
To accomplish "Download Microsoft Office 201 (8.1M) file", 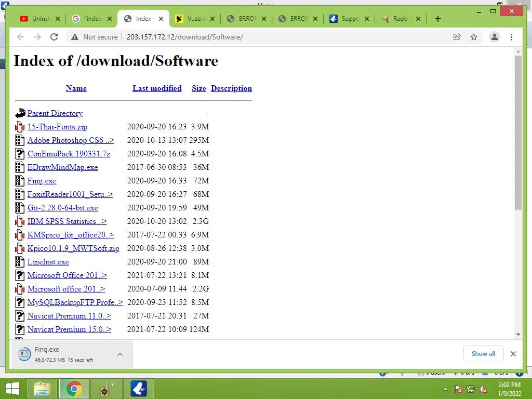I will 67,275.
